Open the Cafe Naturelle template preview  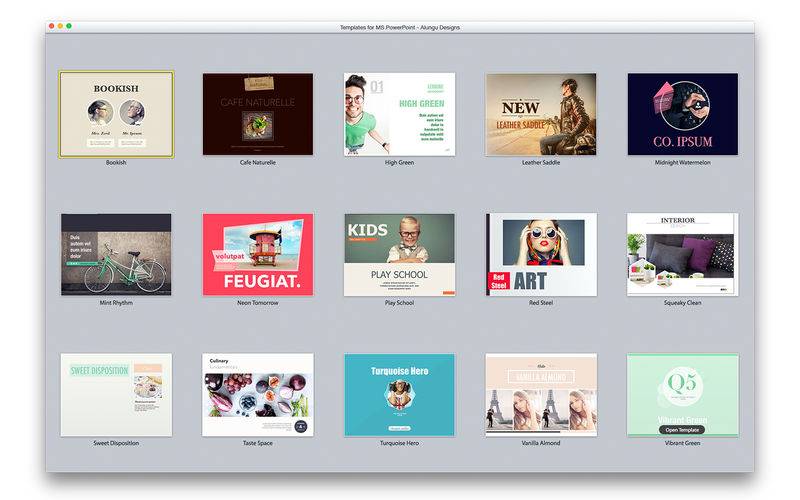[258, 114]
